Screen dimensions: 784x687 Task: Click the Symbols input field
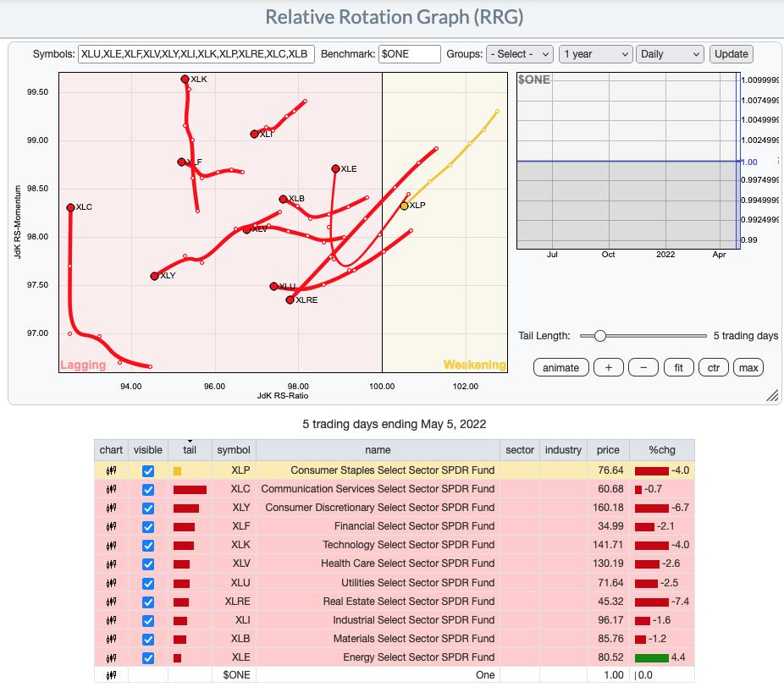(x=196, y=54)
